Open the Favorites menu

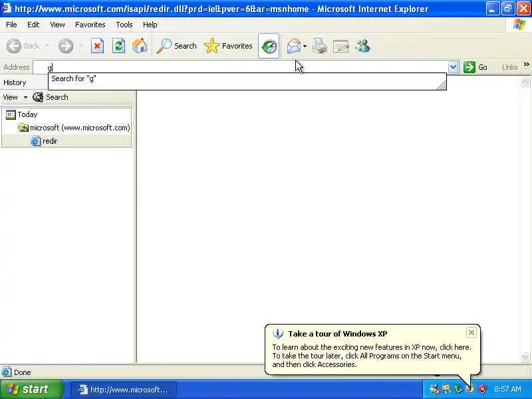[90, 25]
